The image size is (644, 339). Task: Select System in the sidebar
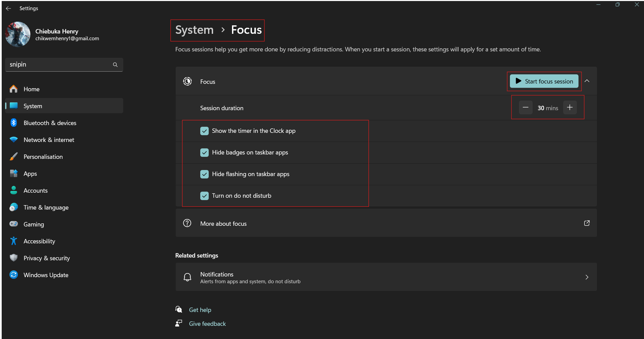33,106
